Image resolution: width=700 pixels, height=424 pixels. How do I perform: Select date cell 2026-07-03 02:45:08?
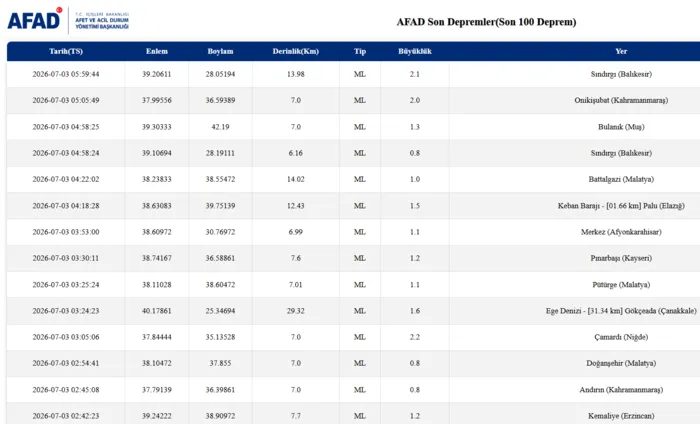point(66,390)
